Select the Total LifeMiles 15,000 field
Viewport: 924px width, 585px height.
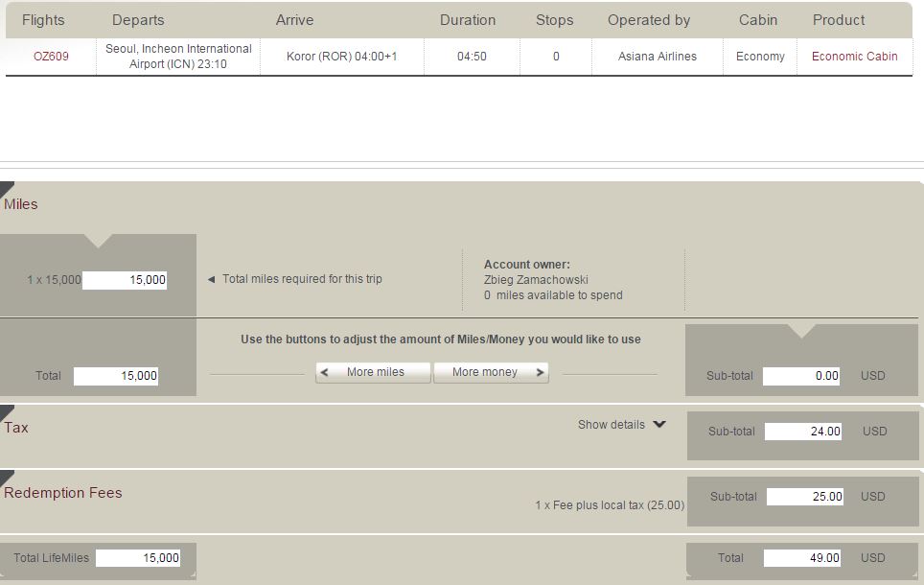coord(138,558)
